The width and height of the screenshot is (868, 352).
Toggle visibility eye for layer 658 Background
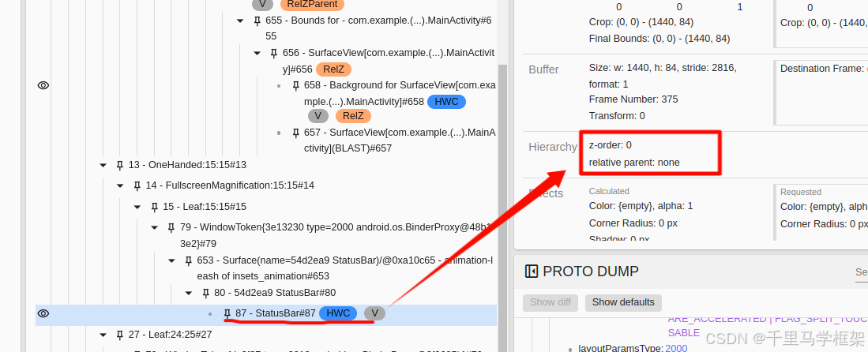pos(43,85)
